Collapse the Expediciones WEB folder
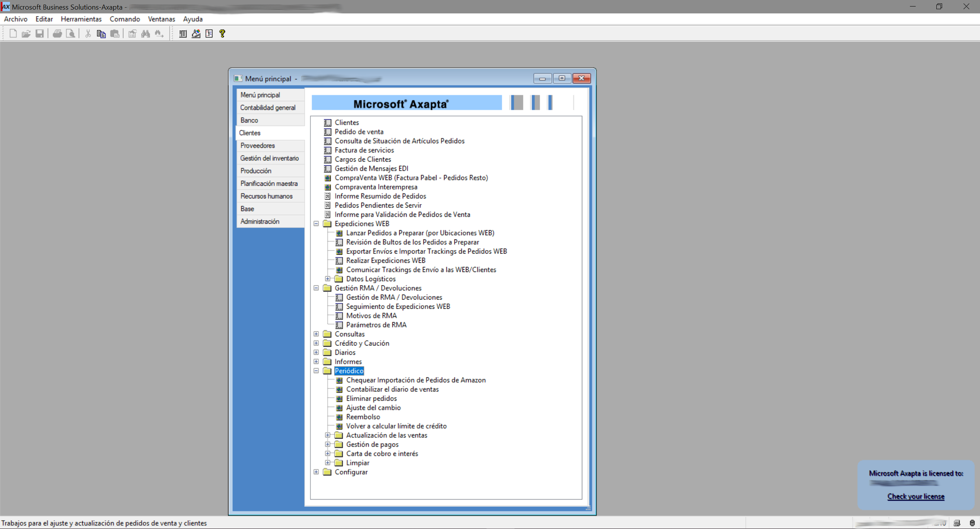Screen dimensions: 980x529 (316, 224)
